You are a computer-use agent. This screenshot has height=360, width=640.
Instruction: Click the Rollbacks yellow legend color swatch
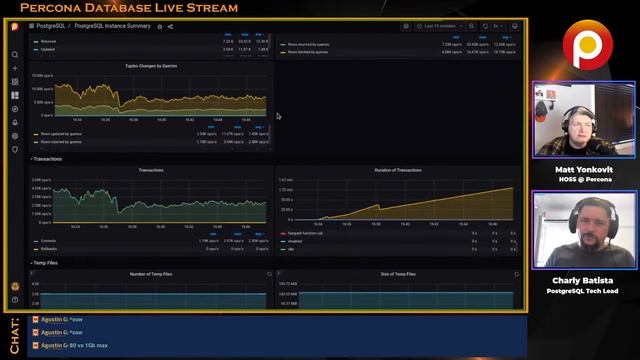click(x=36, y=249)
